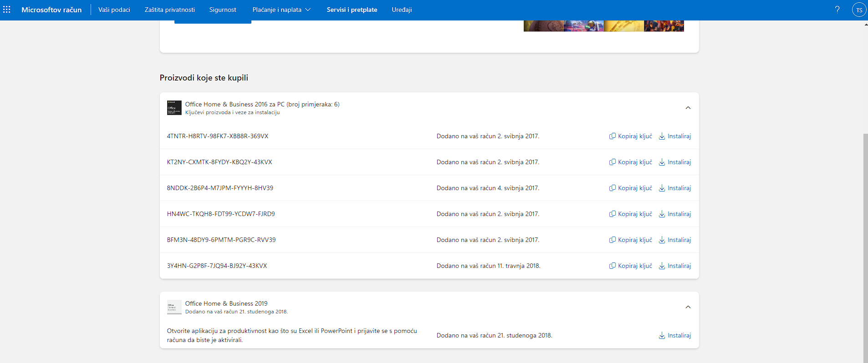868x363 pixels.
Task: Click the Microsoftov račun title link
Action: click(x=51, y=10)
